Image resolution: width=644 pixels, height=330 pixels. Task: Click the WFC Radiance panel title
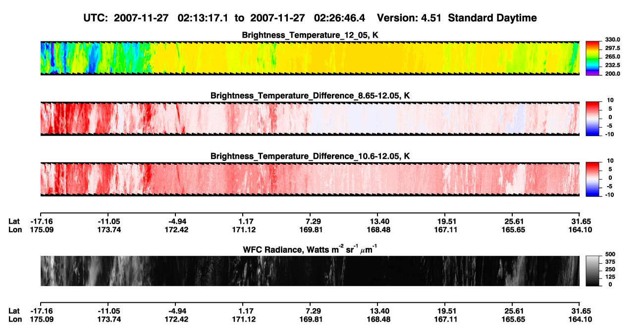click(x=311, y=249)
